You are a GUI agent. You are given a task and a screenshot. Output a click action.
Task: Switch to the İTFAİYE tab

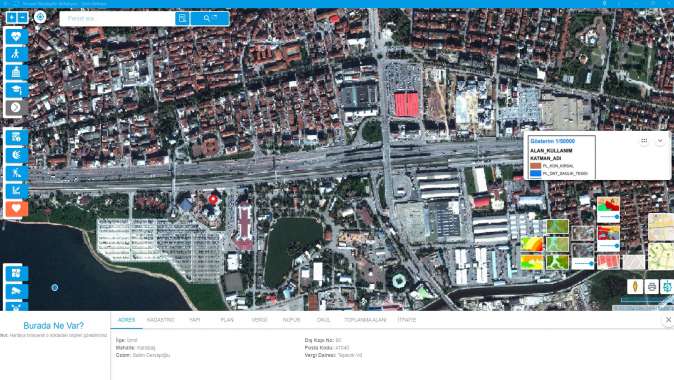[x=407, y=320]
